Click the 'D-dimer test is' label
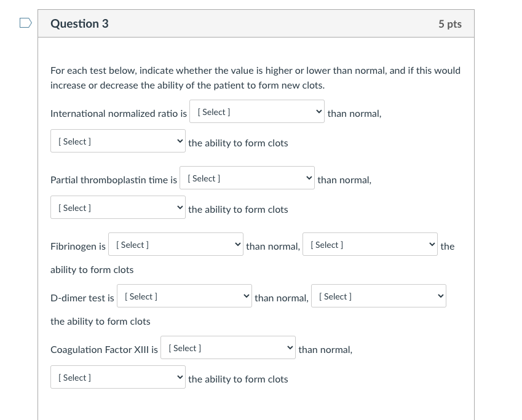The height and width of the screenshot is (420, 522). coord(82,298)
